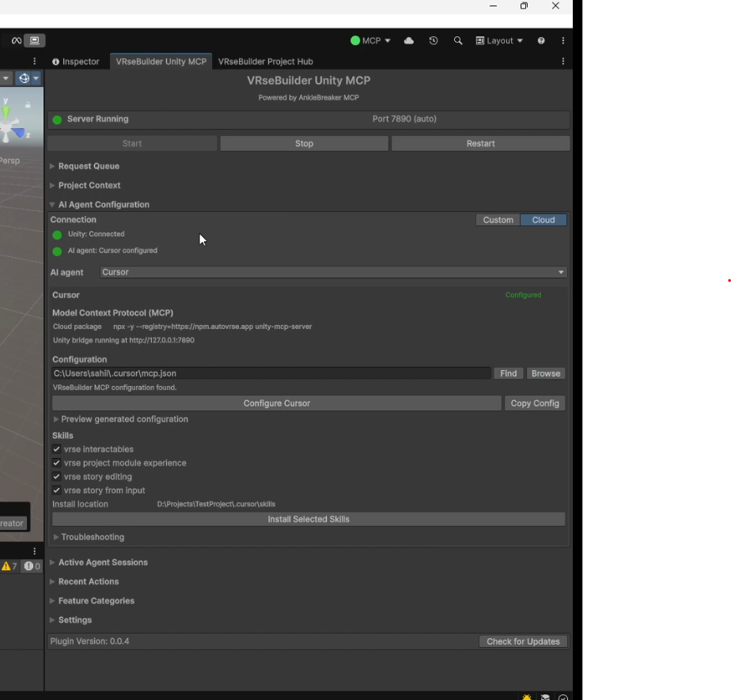Viewport: 731px width, 700px height.
Task: Click the green Configured status label
Action: point(523,295)
